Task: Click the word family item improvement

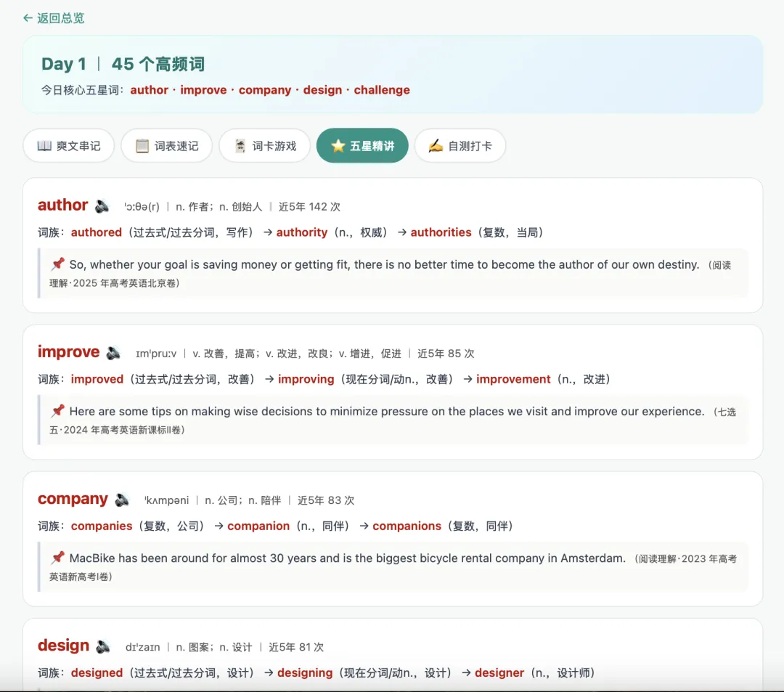Action: (x=513, y=380)
